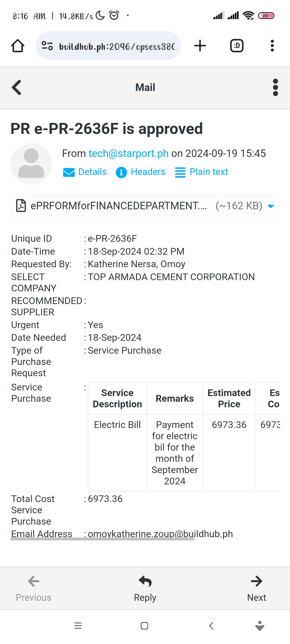This screenshot has width=290, height=644.
Task: Tap the browser home icon
Action: (x=18, y=46)
